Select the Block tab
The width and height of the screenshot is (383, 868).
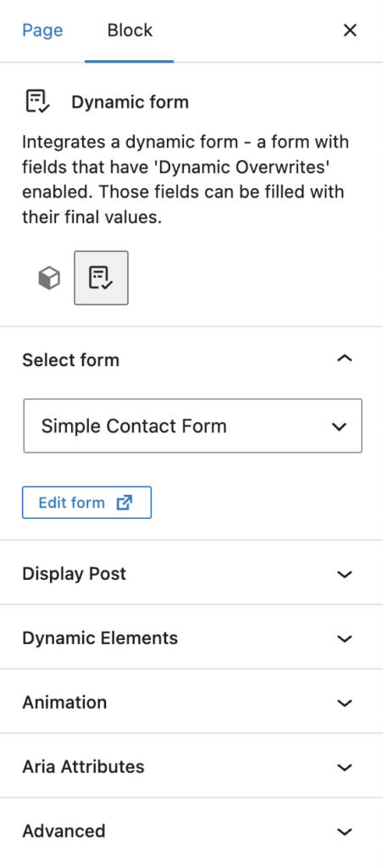130,30
